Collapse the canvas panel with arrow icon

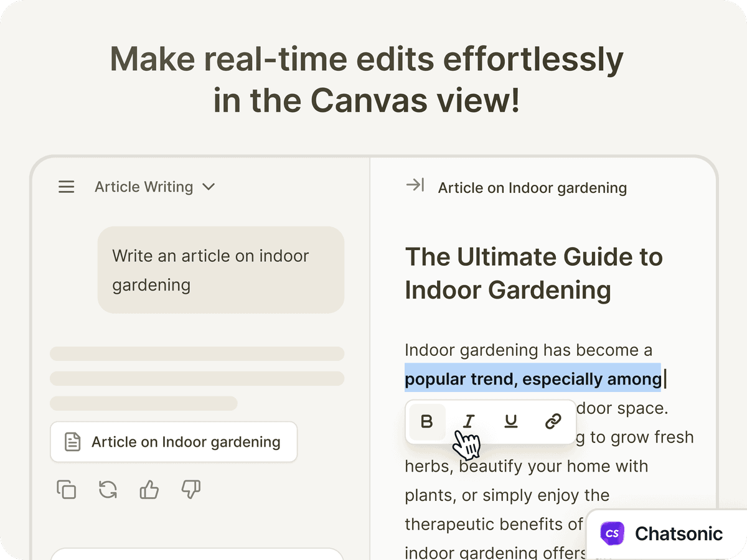pos(415,185)
